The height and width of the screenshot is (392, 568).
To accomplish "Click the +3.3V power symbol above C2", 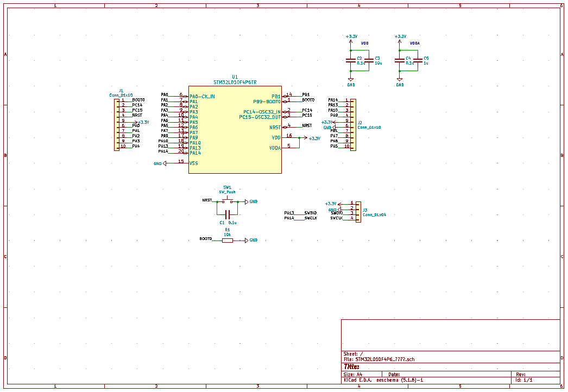I will click(351, 37).
